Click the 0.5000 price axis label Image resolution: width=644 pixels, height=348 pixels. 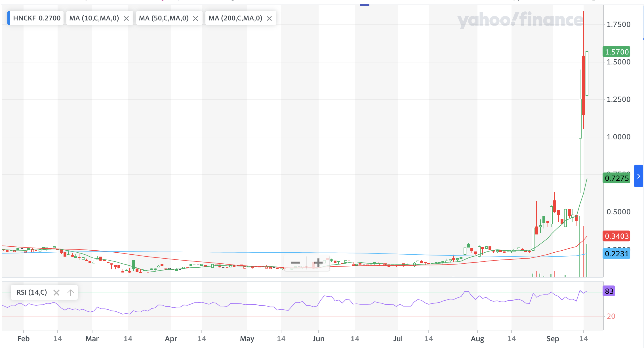tap(618, 212)
